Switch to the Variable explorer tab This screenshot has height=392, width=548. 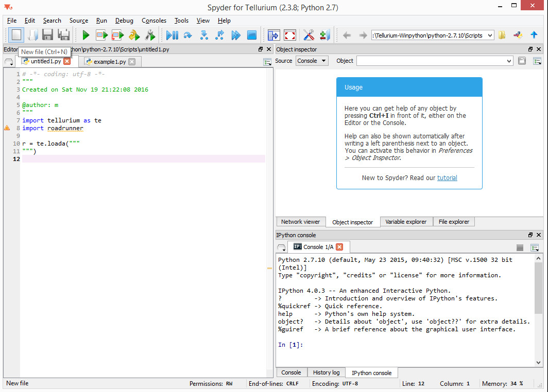point(406,222)
